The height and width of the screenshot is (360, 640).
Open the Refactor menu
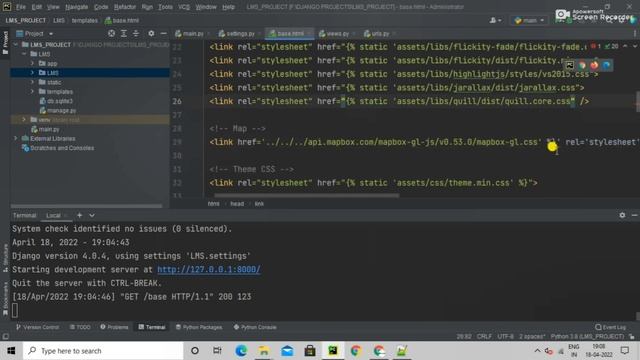[x=124, y=7]
